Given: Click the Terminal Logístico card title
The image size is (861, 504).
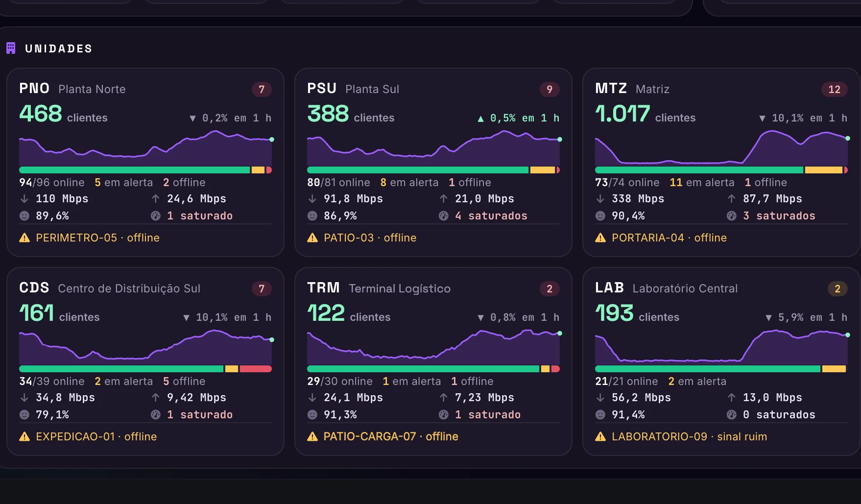Looking at the screenshot, I should (379, 288).
